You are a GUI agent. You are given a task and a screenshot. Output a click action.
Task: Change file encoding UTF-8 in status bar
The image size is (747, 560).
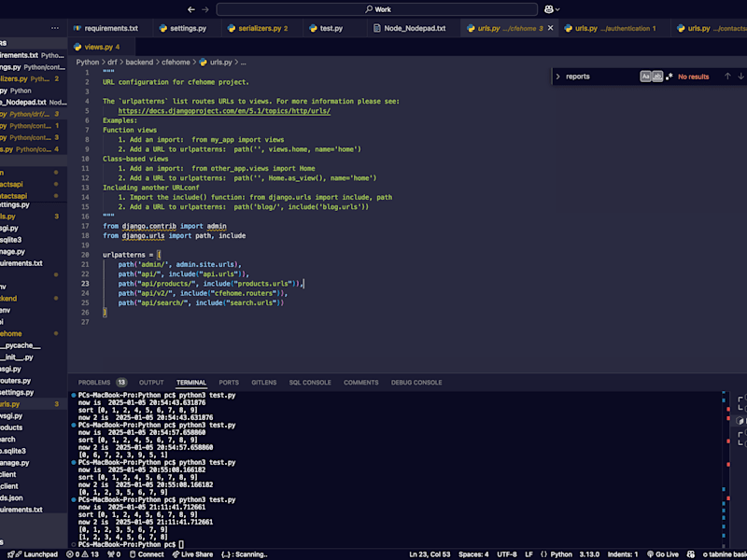coord(506,554)
